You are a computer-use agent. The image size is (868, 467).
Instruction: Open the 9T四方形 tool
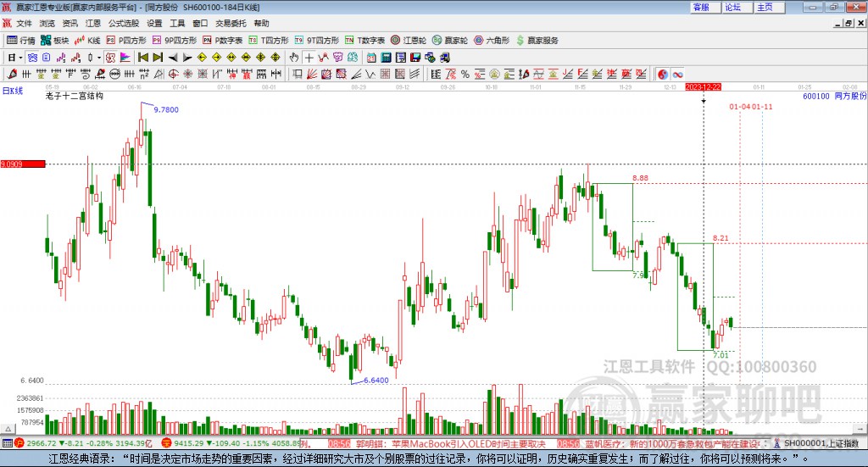317,41
